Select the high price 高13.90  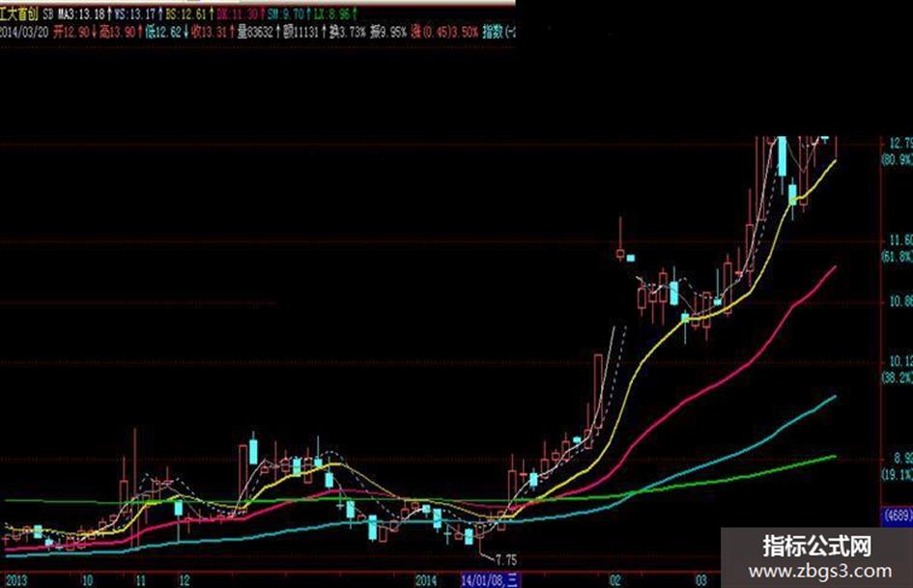[117, 32]
